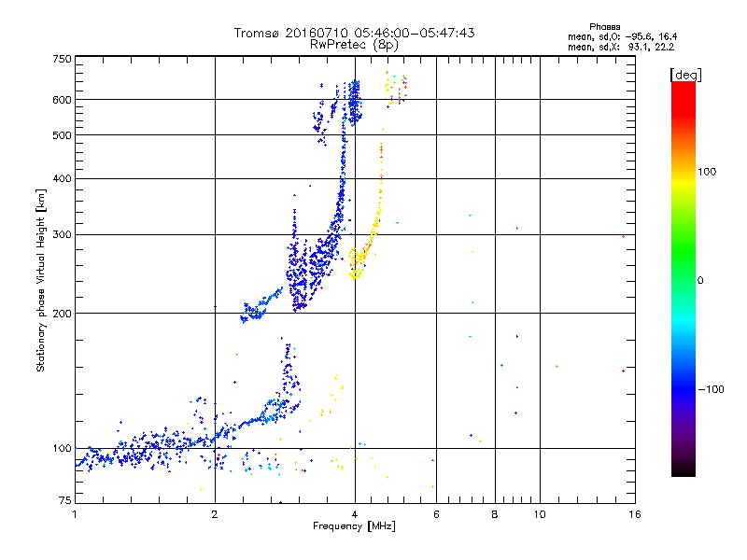Click the x-axis tick label "8"
This screenshot has width=747, height=560.
pos(495,514)
